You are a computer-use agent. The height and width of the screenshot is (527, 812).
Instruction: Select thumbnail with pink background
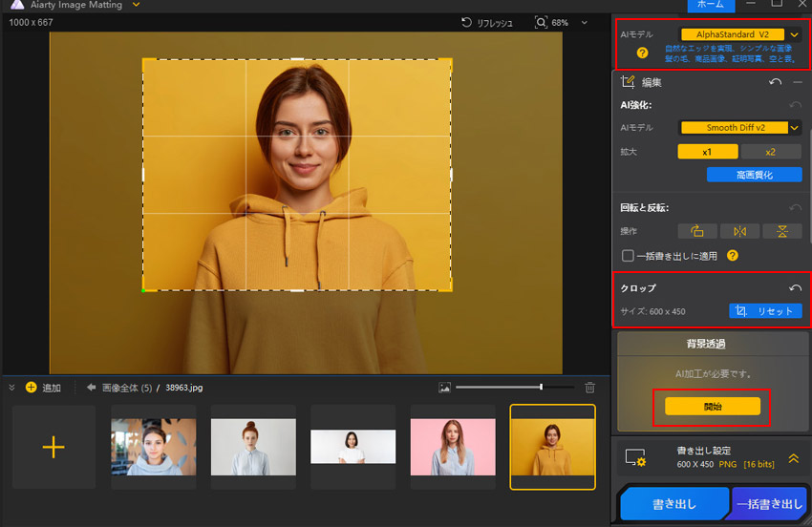pyautogui.click(x=453, y=447)
